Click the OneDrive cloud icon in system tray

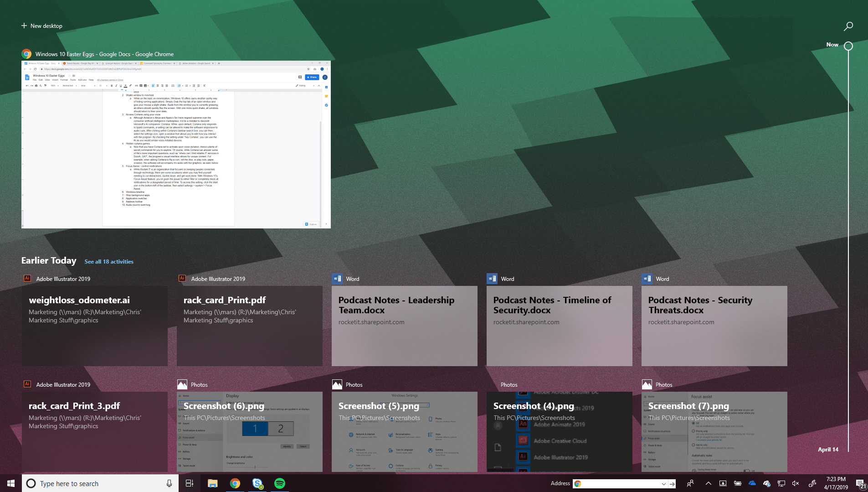(752, 483)
